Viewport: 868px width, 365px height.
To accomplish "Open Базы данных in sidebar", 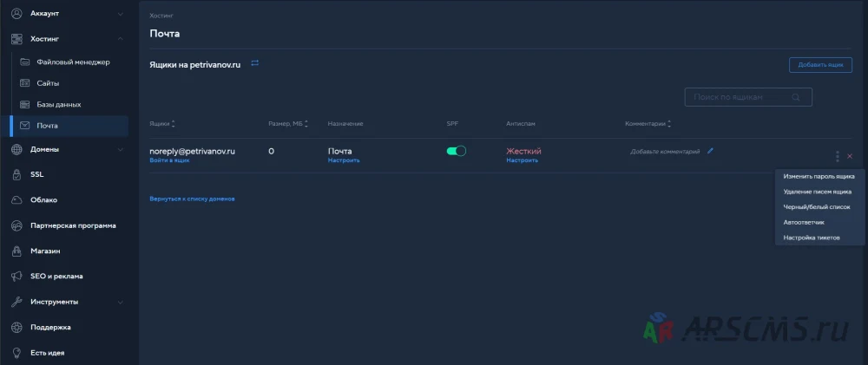I will (x=59, y=104).
